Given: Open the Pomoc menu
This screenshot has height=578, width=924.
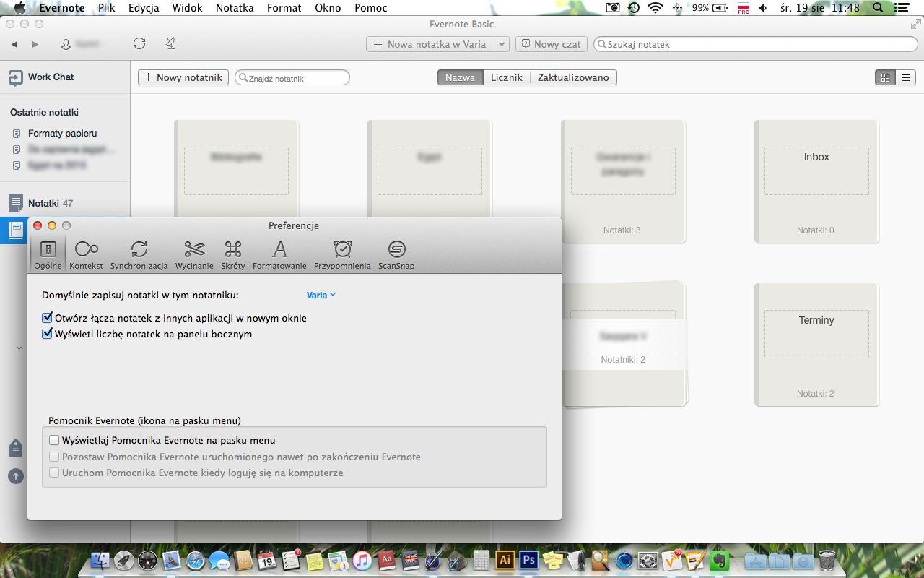Looking at the screenshot, I should click(x=370, y=8).
